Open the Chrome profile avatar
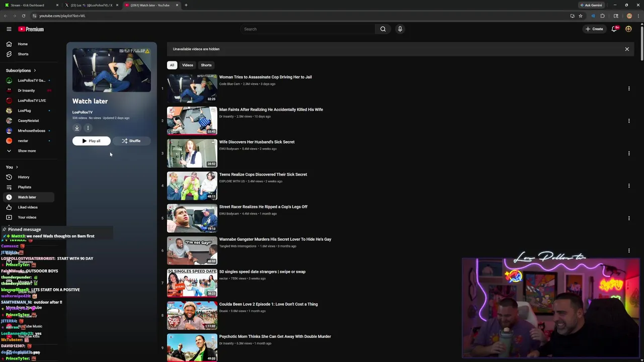The height and width of the screenshot is (362, 644). tap(629, 16)
